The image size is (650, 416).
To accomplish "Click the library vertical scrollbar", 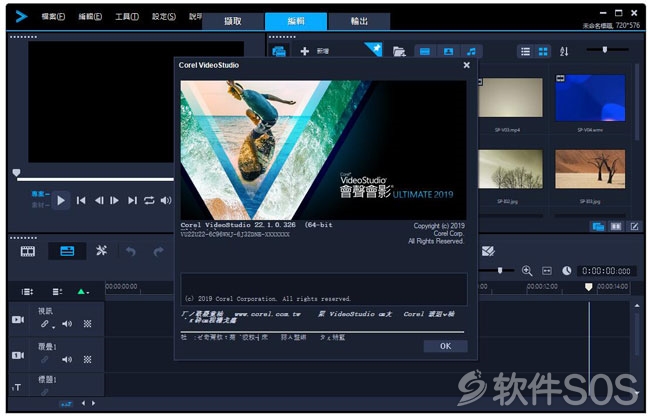I will click(638, 102).
